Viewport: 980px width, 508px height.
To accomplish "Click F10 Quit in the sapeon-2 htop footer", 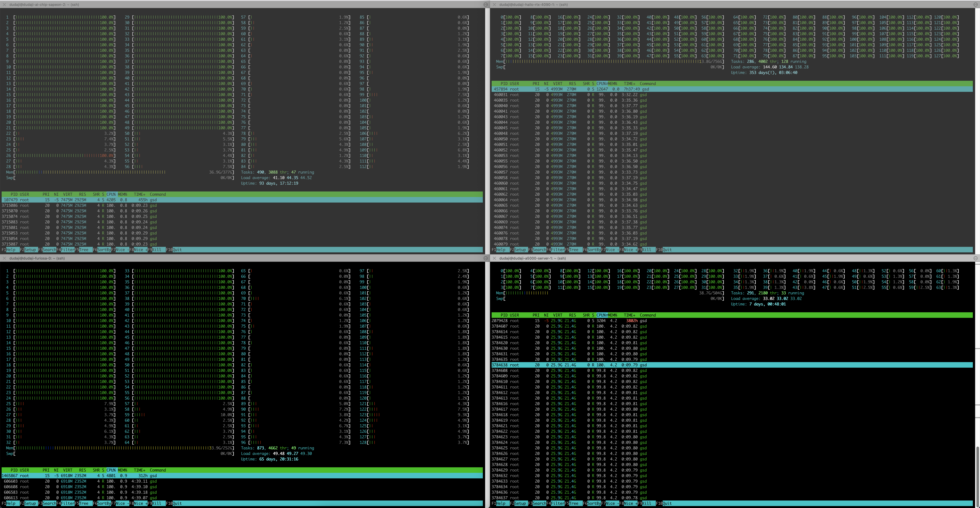I will (x=174, y=250).
